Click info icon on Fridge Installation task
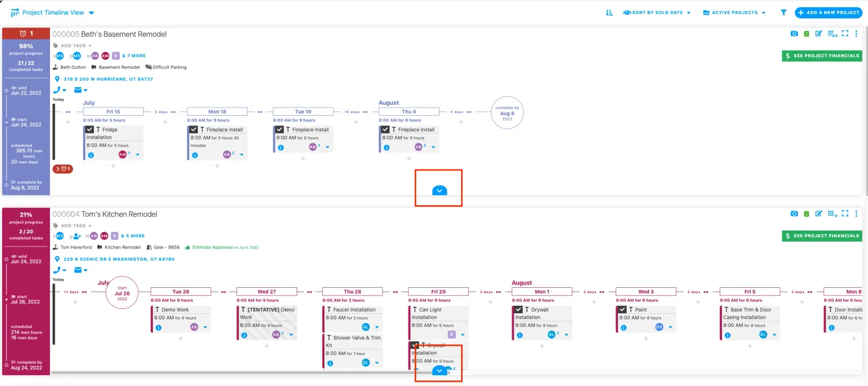 click(91, 155)
